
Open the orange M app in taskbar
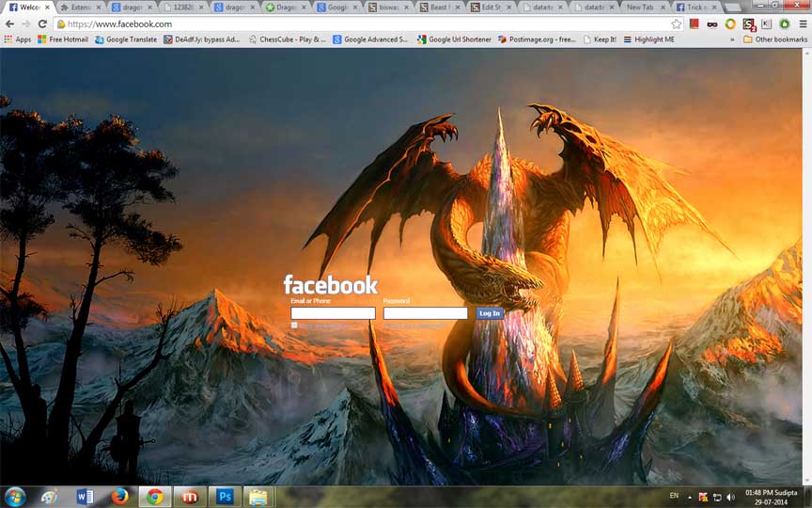click(x=190, y=497)
